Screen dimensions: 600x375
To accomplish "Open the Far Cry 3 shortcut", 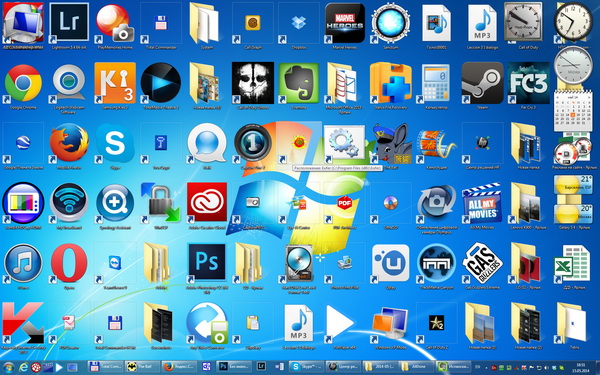I will (528, 83).
